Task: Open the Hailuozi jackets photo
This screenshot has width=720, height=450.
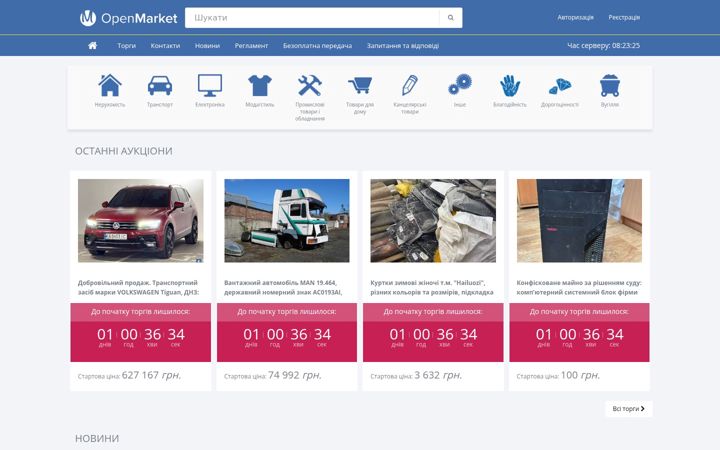Action: click(433, 221)
